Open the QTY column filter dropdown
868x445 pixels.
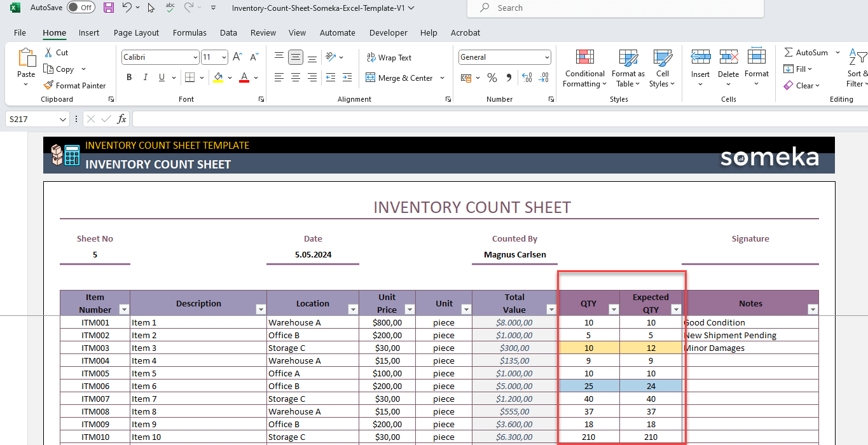click(x=613, y=309)
